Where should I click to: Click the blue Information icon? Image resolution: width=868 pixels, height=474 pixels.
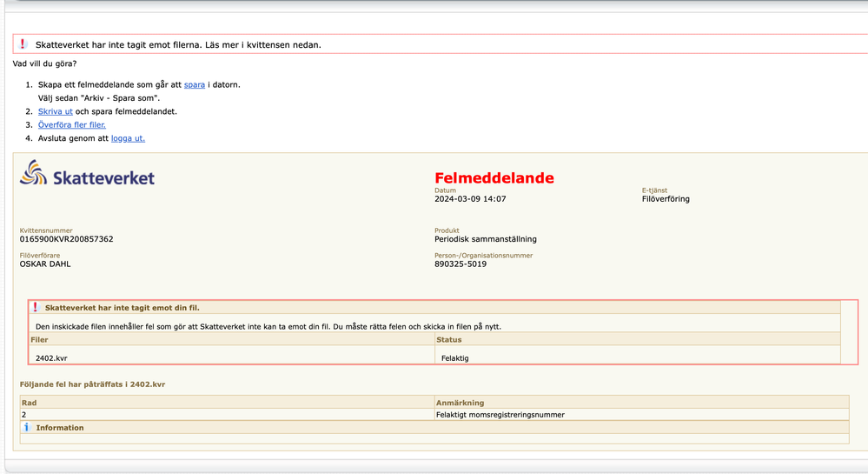tap(26, 427)
